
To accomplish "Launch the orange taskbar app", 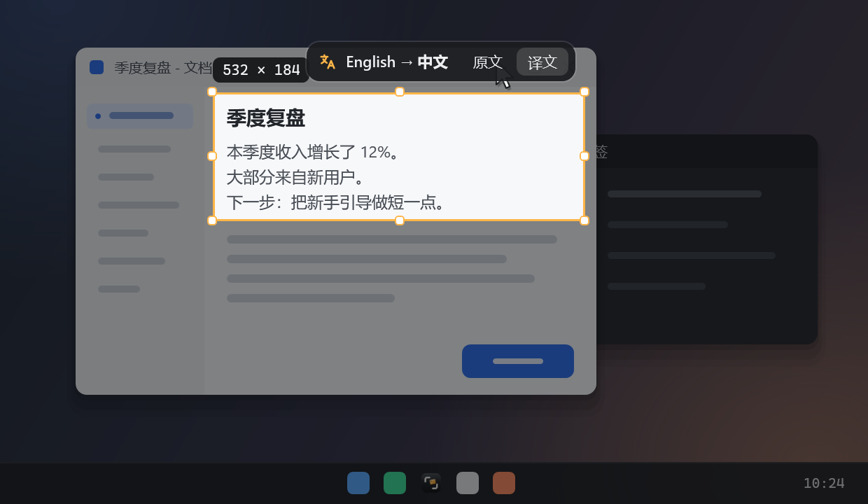I will 504,483.
